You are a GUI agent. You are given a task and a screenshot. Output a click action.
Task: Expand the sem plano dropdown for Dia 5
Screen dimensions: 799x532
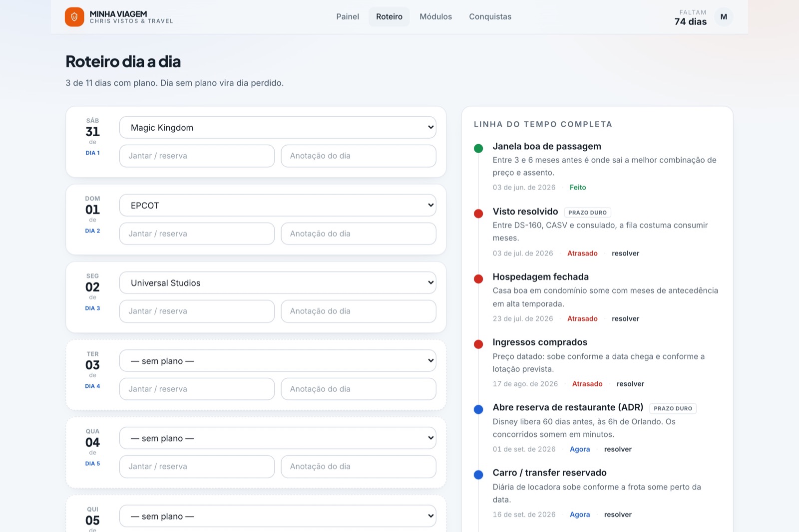278,438
